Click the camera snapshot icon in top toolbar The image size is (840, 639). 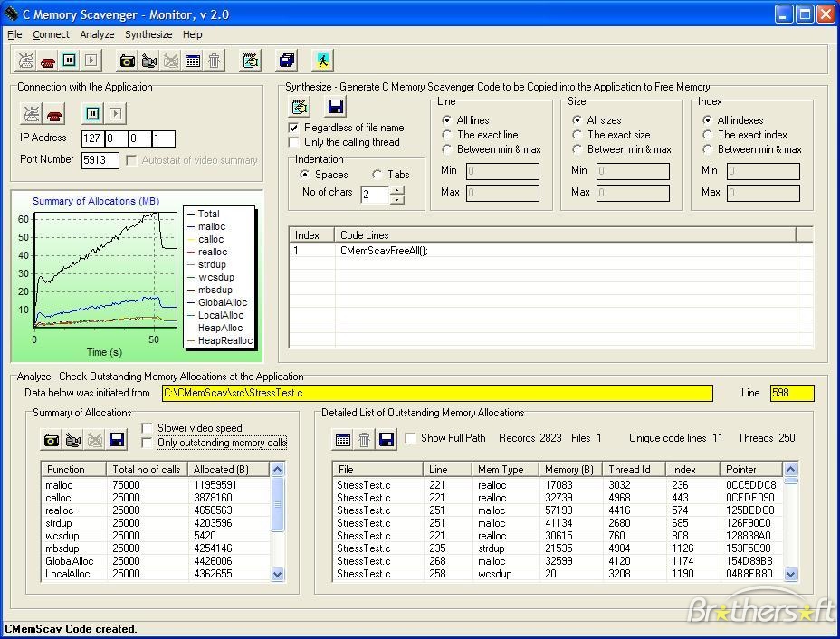click(x=127, y=61)
